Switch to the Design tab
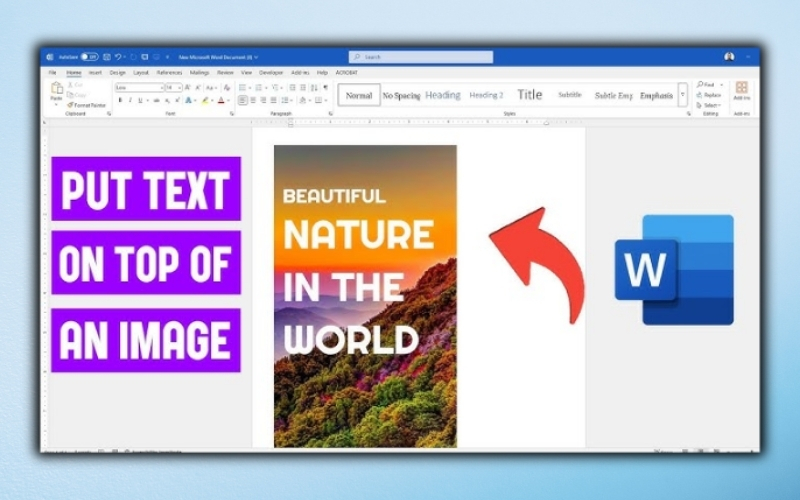The height and width of the screenshot is (500, 800). pyautogui.click(x=117, y=73)
